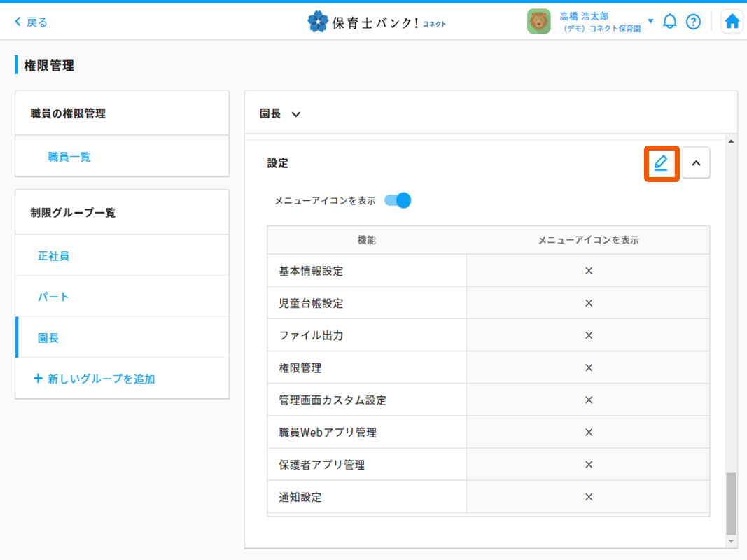
Task: Select 正社員 in the group list
Action: (53, 256)
